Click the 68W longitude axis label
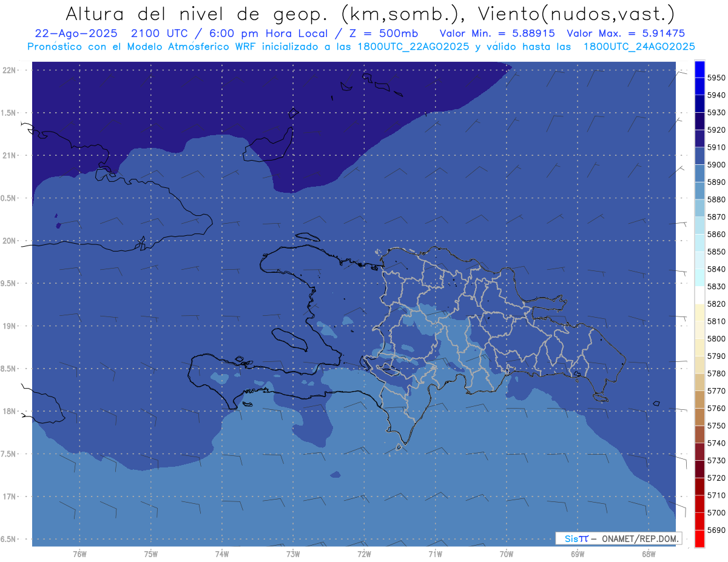728x562 pixels. [648, 554]
